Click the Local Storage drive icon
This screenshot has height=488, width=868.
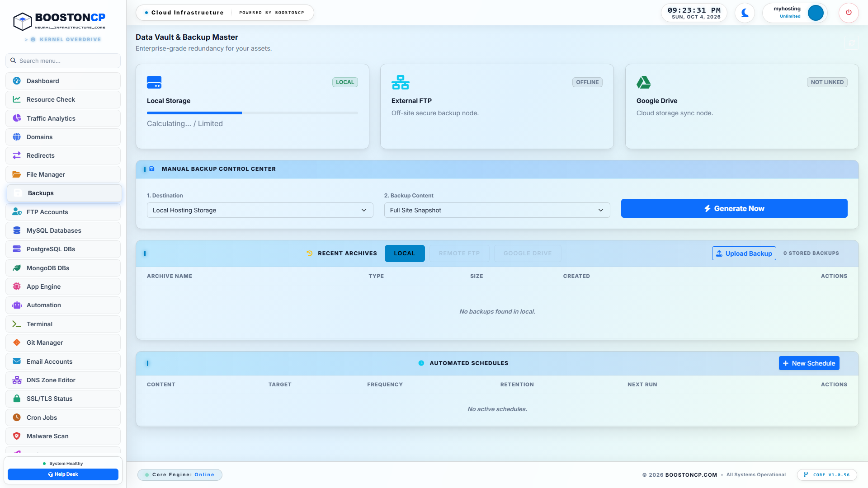point(154,82)
